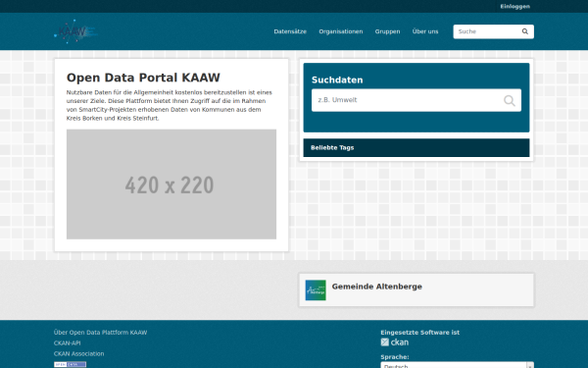Screen dimensions: 588x368
Task: Click the 420 x 220 placeholder image
Action: (171, 184)
